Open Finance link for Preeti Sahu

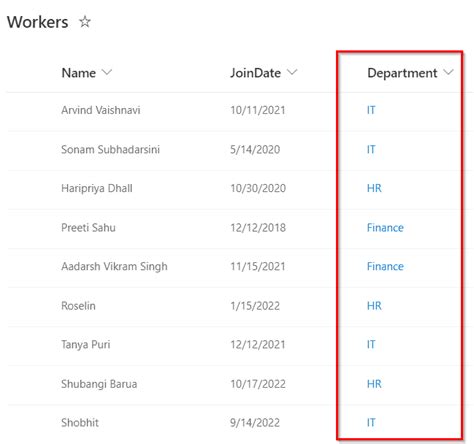tap(385, 228)
